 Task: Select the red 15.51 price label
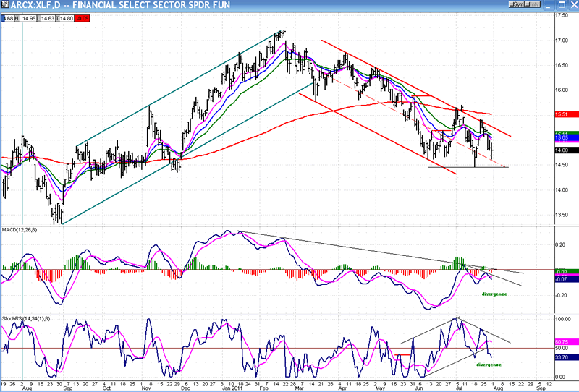(562, 114)
